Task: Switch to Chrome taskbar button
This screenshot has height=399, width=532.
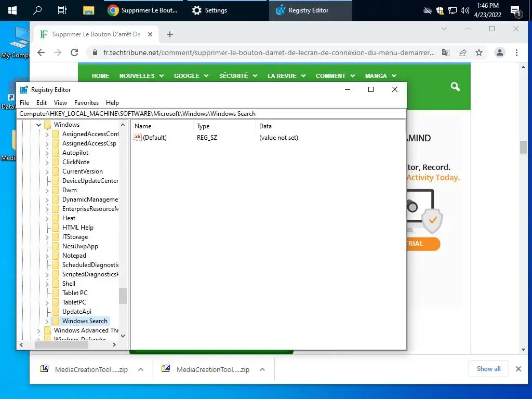Action: point(142,10)
